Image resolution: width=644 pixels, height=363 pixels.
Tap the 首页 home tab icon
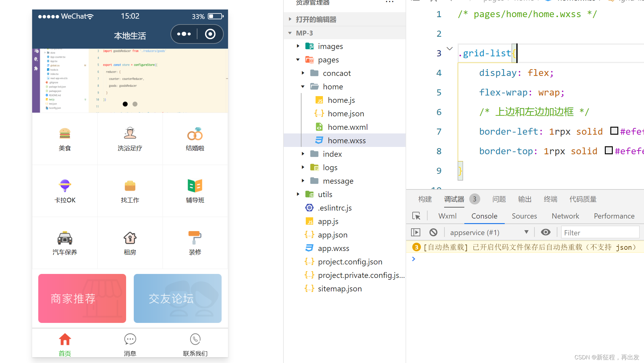point(65,339)
